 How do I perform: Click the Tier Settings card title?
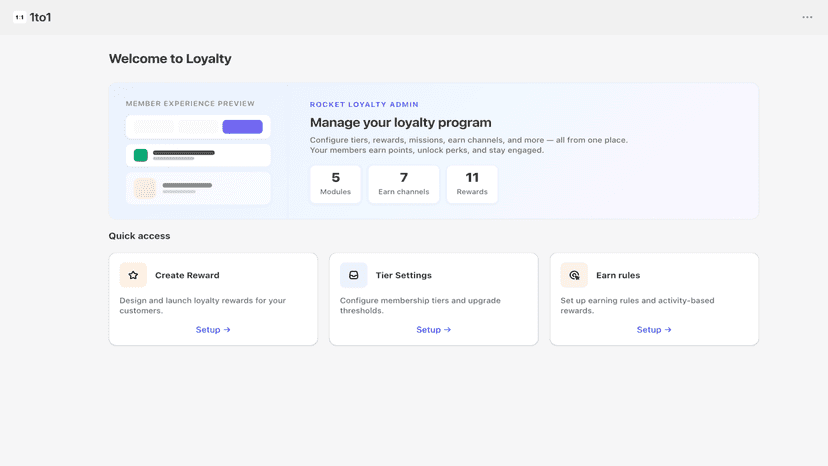coord(403,275)
